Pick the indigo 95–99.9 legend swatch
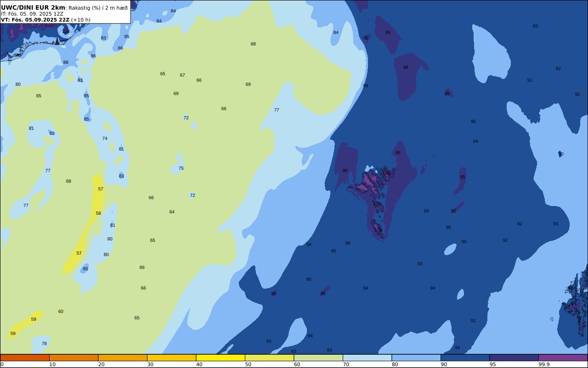 [514, 357]
